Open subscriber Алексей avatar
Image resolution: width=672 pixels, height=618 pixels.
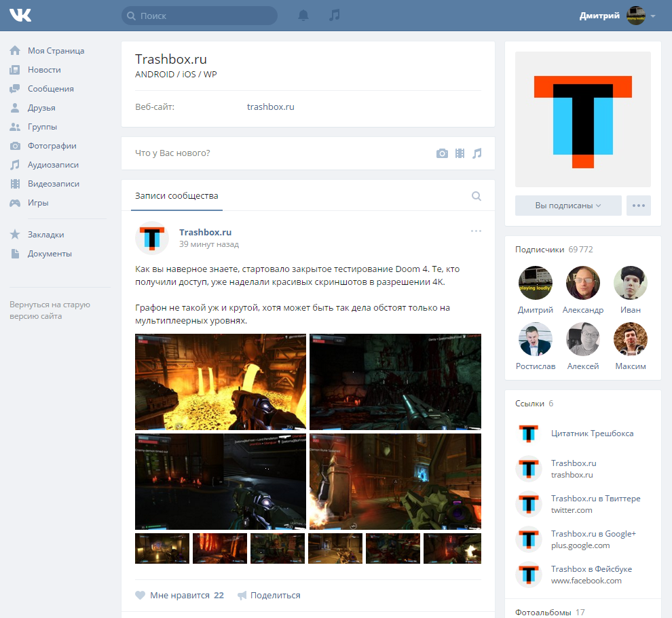tap(583, 339)
